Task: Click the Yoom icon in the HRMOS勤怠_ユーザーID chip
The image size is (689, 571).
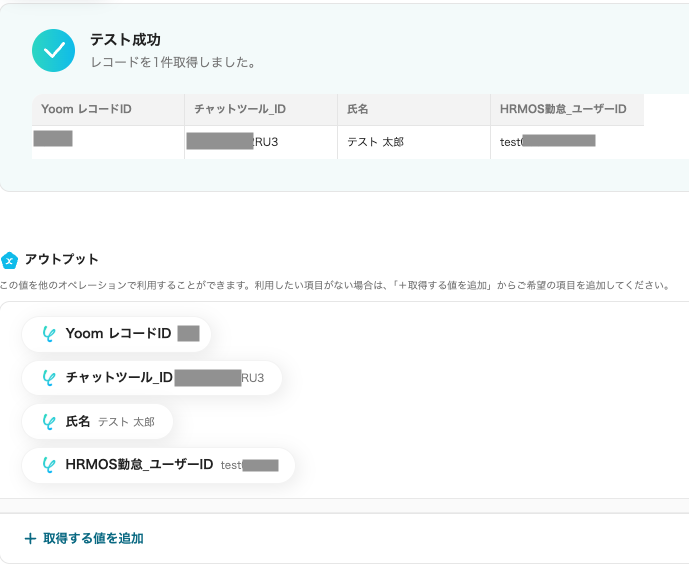Action: [49, 465]
